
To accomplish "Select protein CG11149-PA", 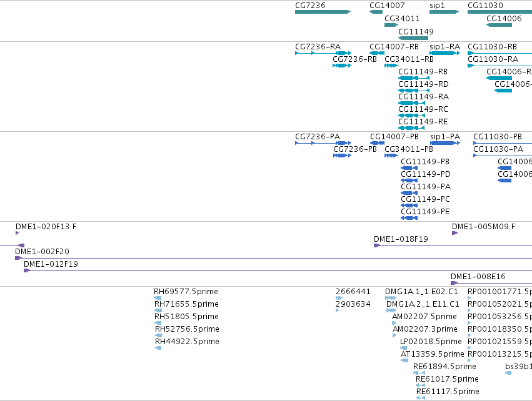I will point(409,193).
